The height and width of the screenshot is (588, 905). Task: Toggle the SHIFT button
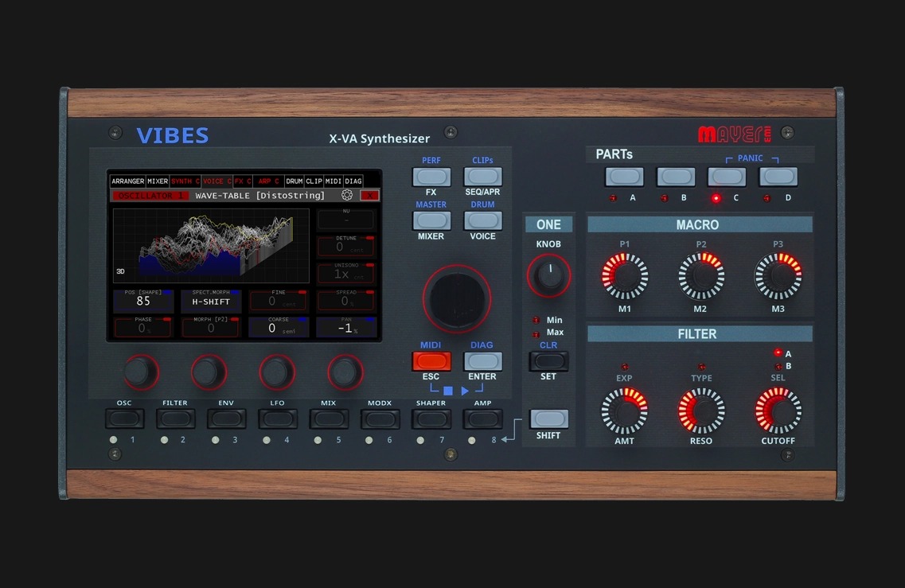click(x=548, y=419)
